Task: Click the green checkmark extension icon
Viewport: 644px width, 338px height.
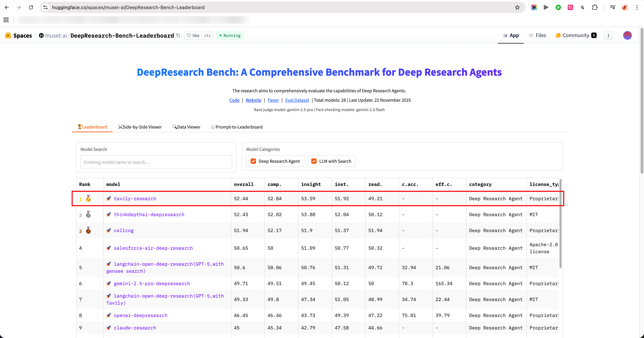Action: (558, 8)
